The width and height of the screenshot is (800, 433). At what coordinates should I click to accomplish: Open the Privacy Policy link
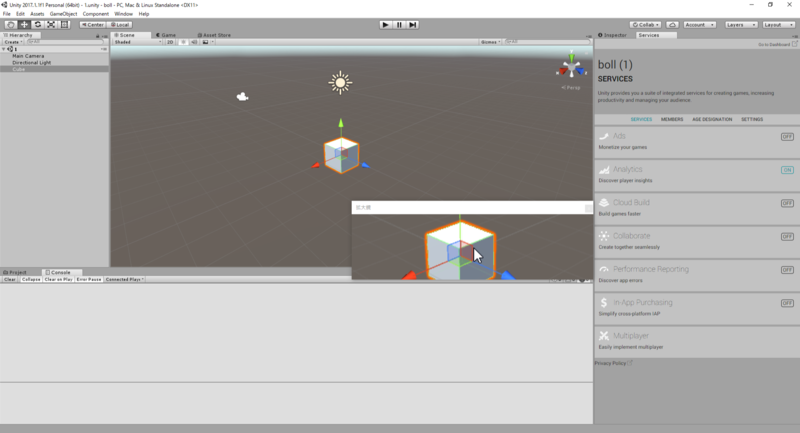pyautogui.click(x=613, y=363)
